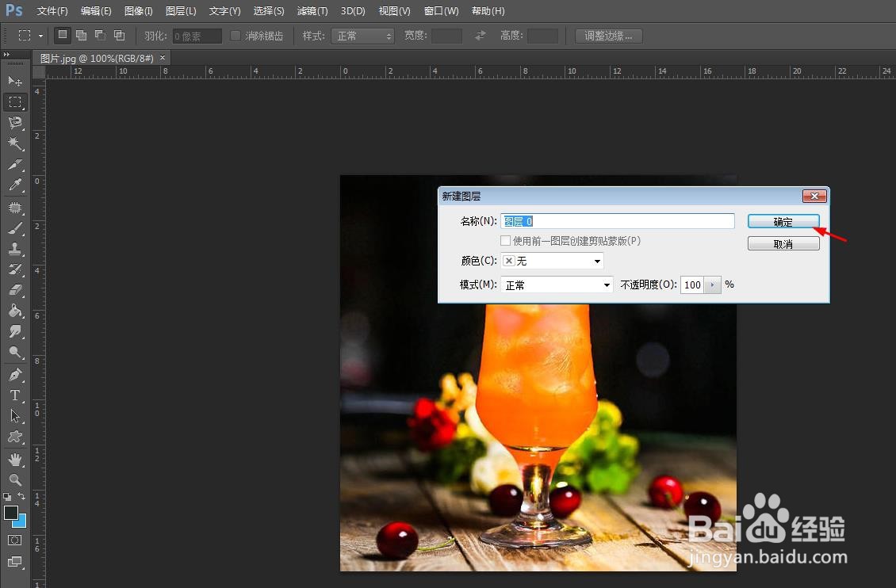The width and height of the screenshot is (896, 588).
Task: Open the 图层(L) menu
Action: click(x=181, y=11)
